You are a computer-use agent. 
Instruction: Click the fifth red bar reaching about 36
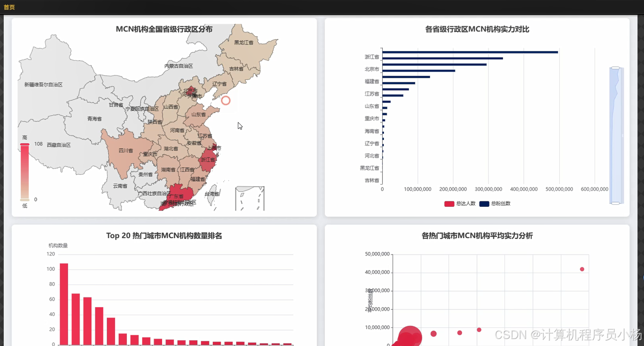coord(111,331)
